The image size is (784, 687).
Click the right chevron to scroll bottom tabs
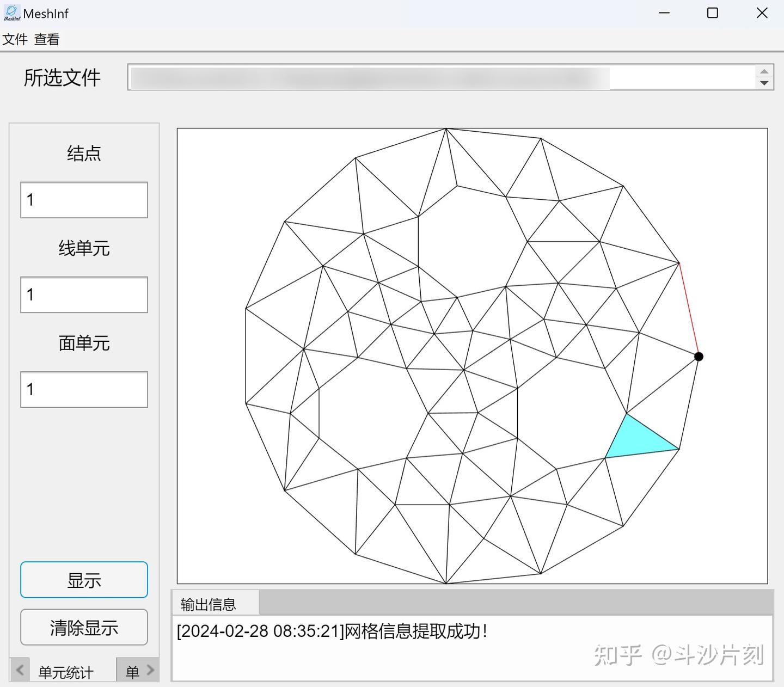[x=151, y=669]
